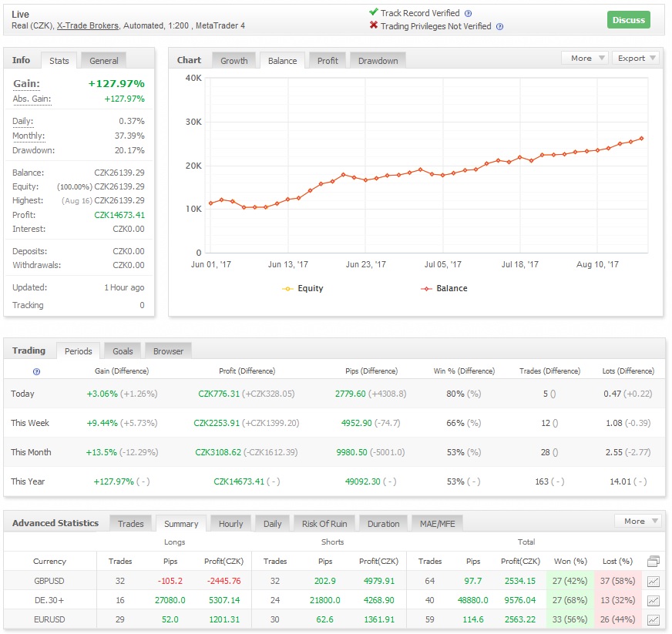Click the help icon beside Track Record Verified

coord(468,13)
